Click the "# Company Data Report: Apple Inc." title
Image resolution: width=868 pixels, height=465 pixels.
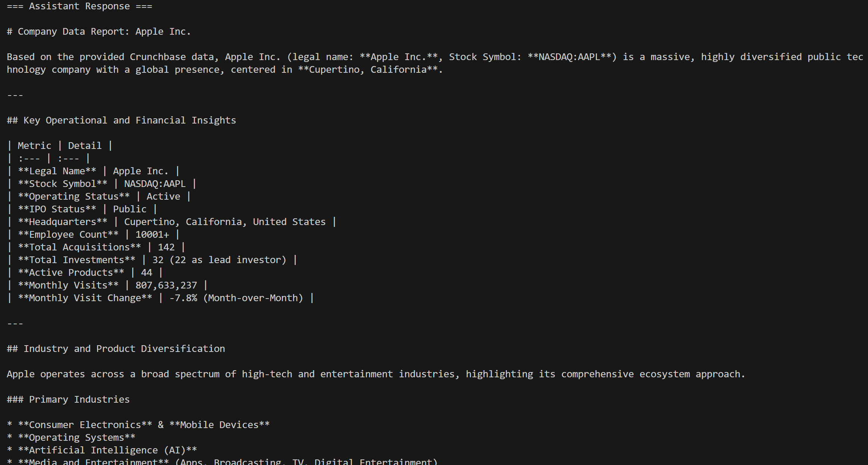[x=99, y=32]
